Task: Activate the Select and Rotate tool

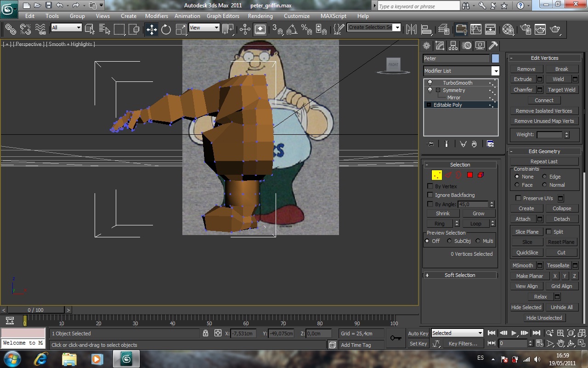Action: point(166,29)
